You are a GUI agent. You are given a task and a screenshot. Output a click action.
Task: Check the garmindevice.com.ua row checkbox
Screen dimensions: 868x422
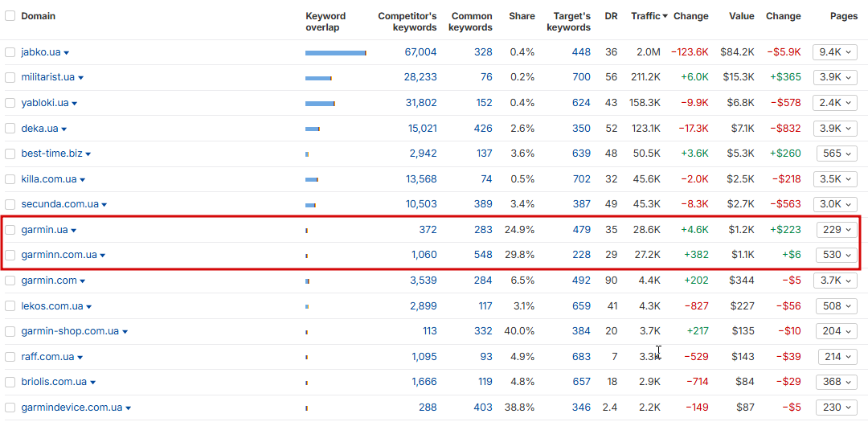coord(10,408)
